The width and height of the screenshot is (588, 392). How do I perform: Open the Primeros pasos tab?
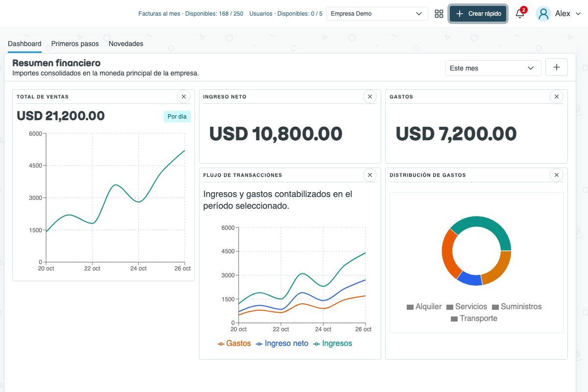[75, 44]
